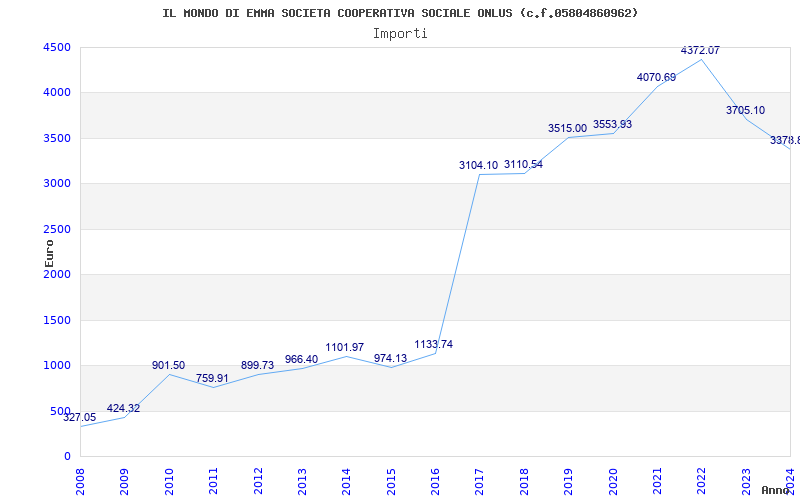Viewport: 800px width, 500px height.
Task: Click the 1133.74 data label
Action: [433, 344]
